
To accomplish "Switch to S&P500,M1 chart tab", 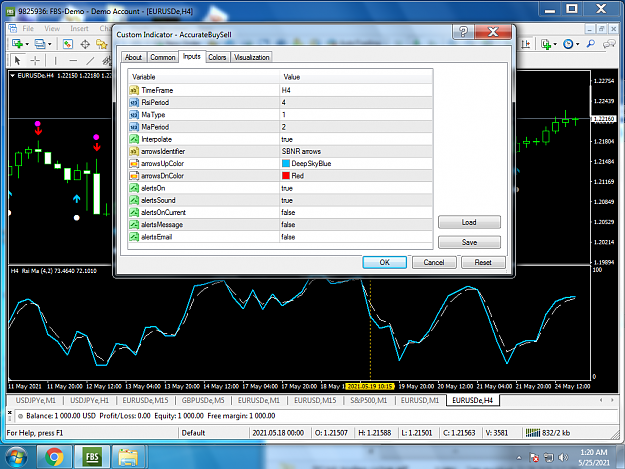I will (x=369, y=400).
